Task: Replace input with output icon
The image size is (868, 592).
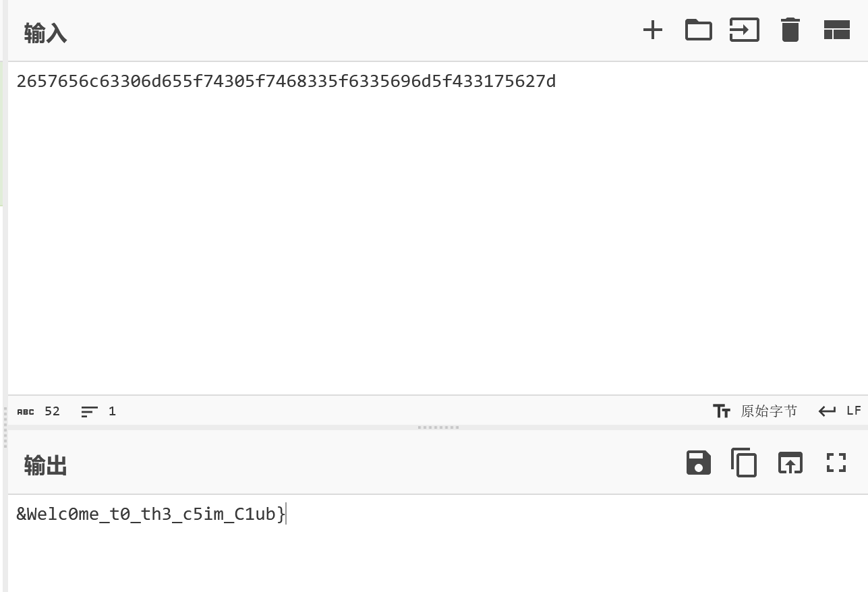Action: tap(790, 463)
